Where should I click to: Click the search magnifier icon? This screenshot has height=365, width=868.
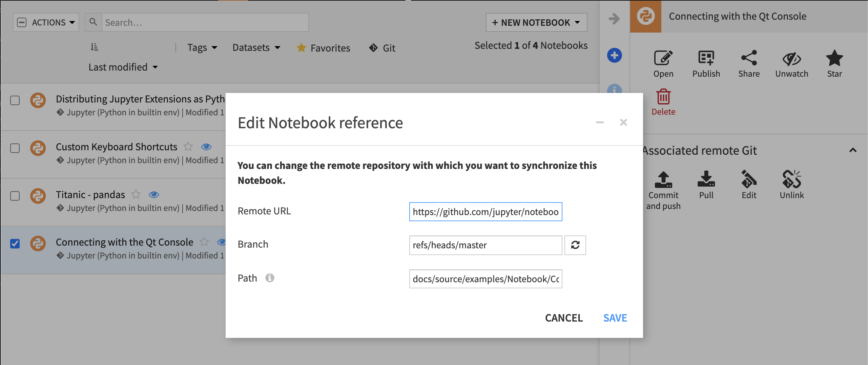coord(93,22)
